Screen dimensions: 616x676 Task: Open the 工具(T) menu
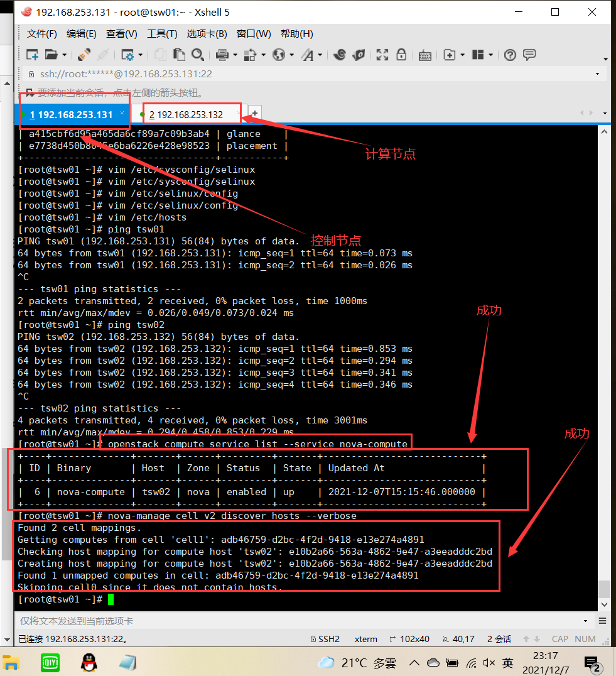click(162, 34)
